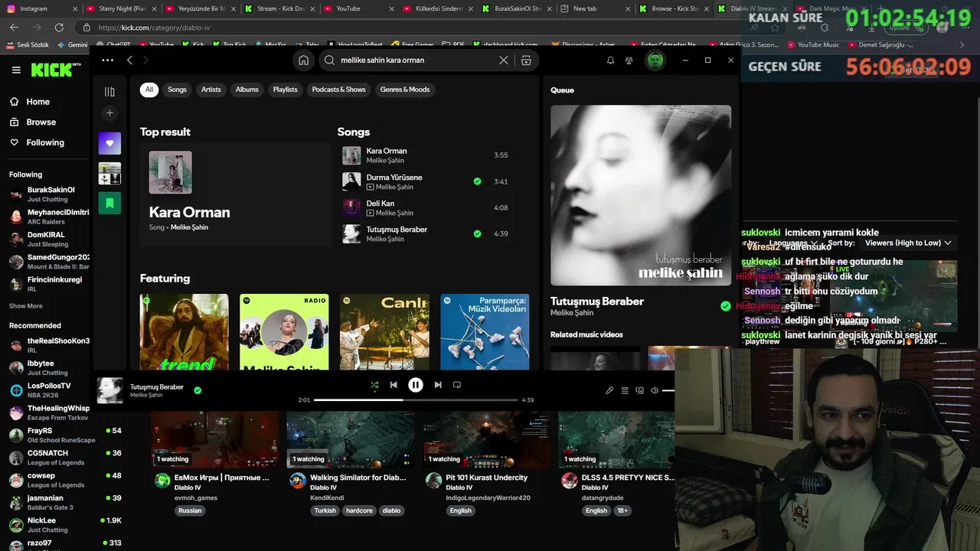Image resolution: width=980 pixels, height=551 pixels.
Task: Open Melike Şahin Radio featured cover
Action: [x=284, y=331]
